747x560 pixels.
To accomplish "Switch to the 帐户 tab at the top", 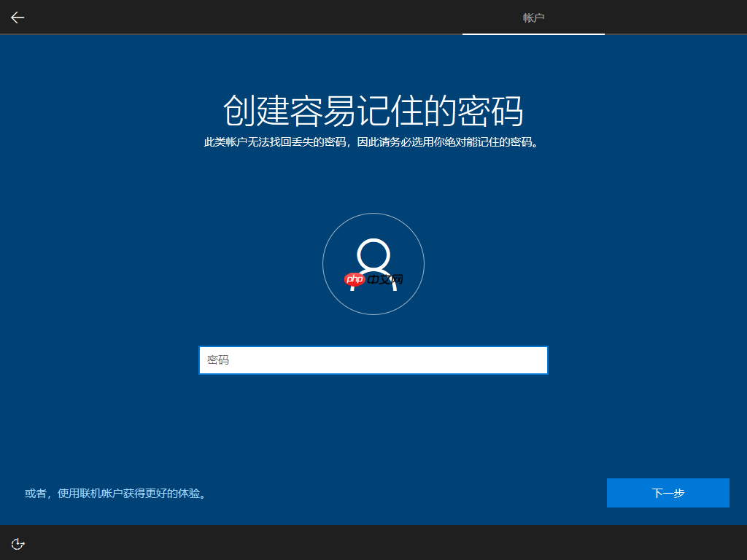I will (533, 17).
